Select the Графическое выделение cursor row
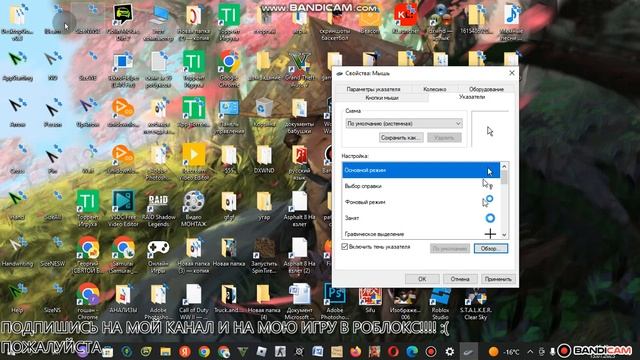The image size is (640, 360). pos(421,233)
